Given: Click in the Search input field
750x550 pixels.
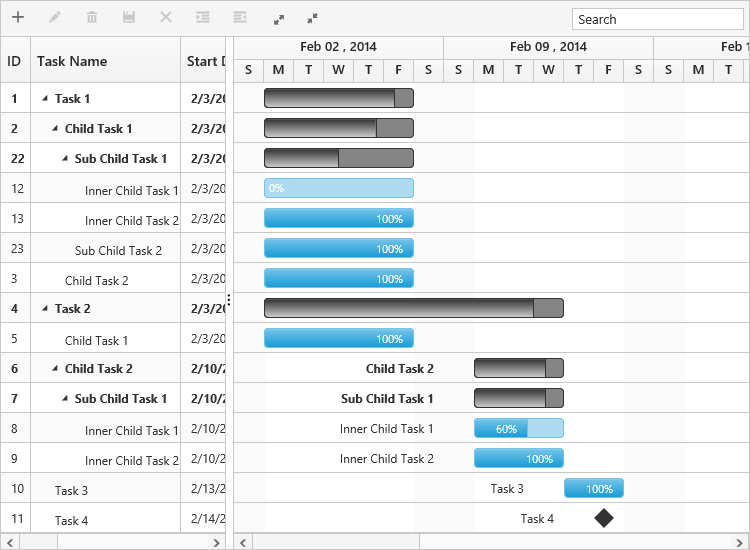Looking at the screenshot, I should pos(657,19).
